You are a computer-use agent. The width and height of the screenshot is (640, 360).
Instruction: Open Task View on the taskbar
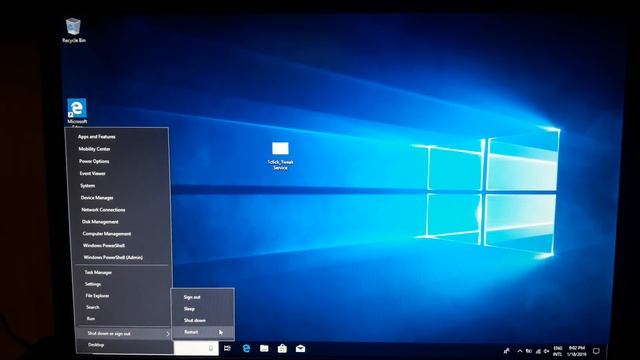click(227, 349)
